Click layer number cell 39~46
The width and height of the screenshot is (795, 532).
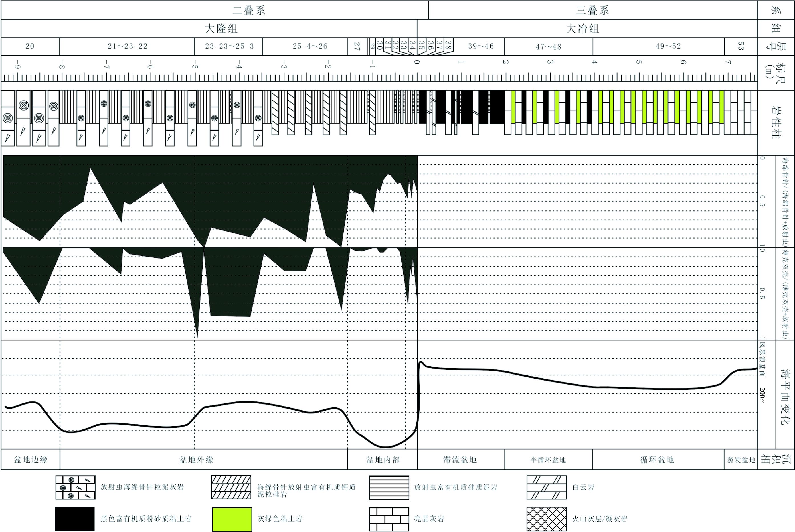point(481,46)
